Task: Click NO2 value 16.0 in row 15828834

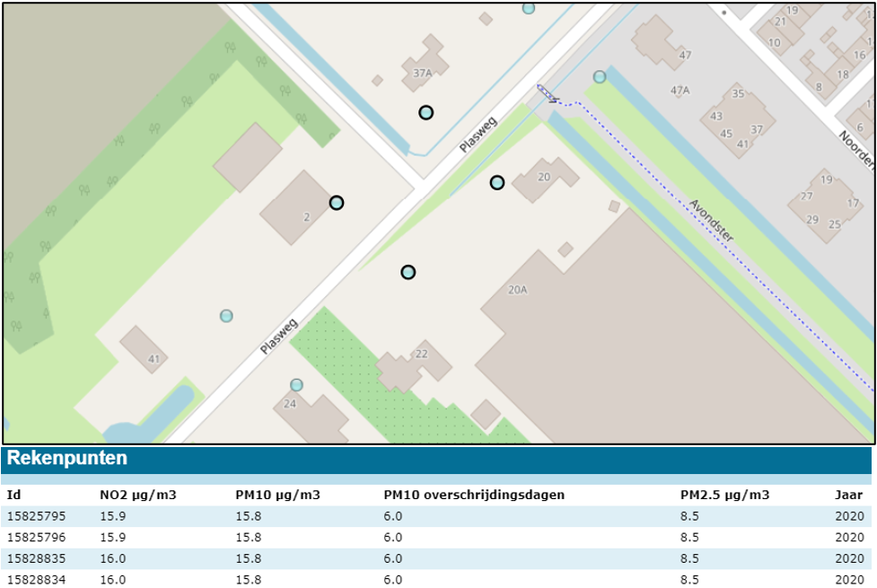Action: point(113,580)
